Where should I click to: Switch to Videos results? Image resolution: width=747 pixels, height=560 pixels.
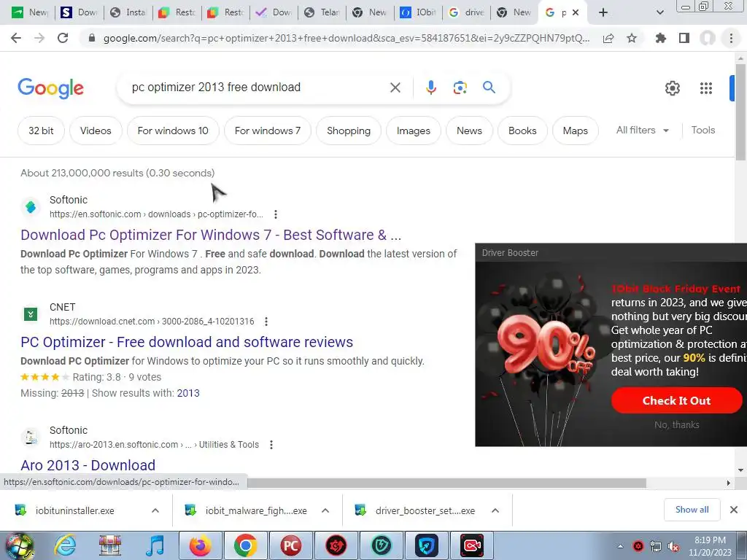click(96, 131)
